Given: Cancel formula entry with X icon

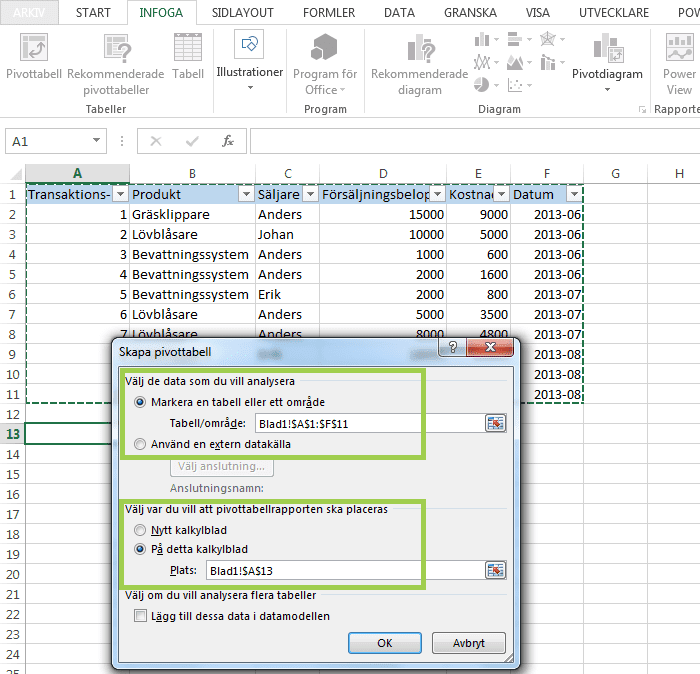Looking at the screenshot, I should 156,141.
